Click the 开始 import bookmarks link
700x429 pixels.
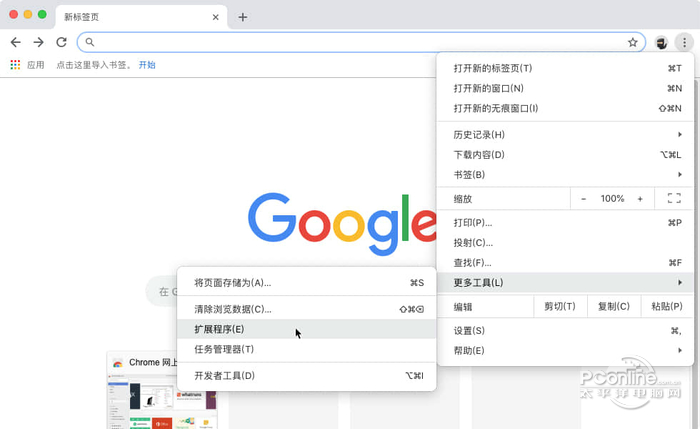pos(147,65)
